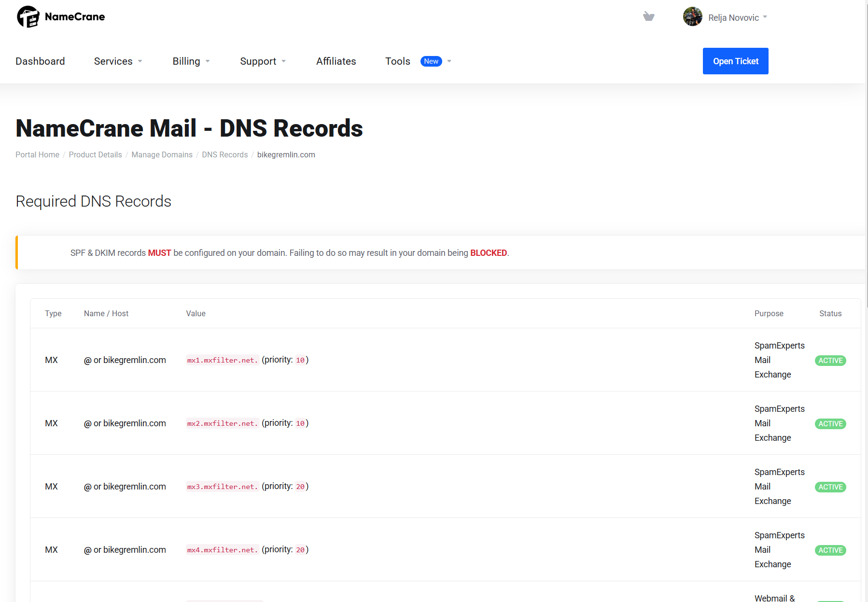
Task: Click the red MUST word in the warning
Action: 159,253
